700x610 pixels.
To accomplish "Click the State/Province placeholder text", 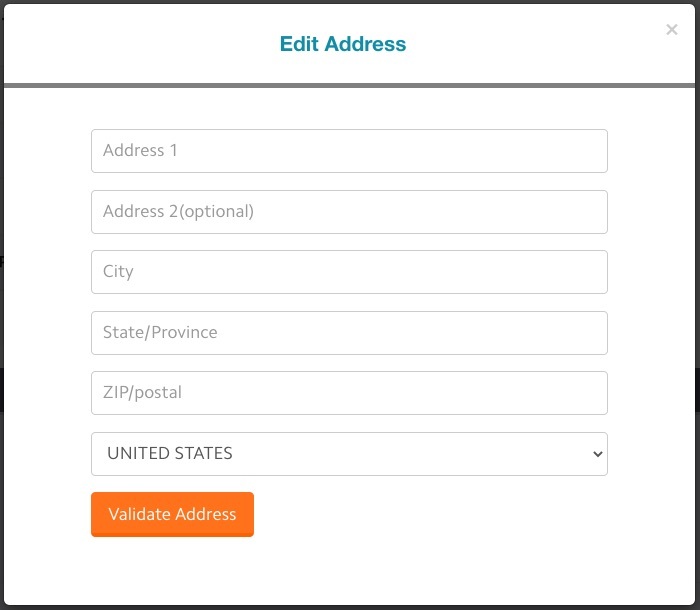I will 160,333.
